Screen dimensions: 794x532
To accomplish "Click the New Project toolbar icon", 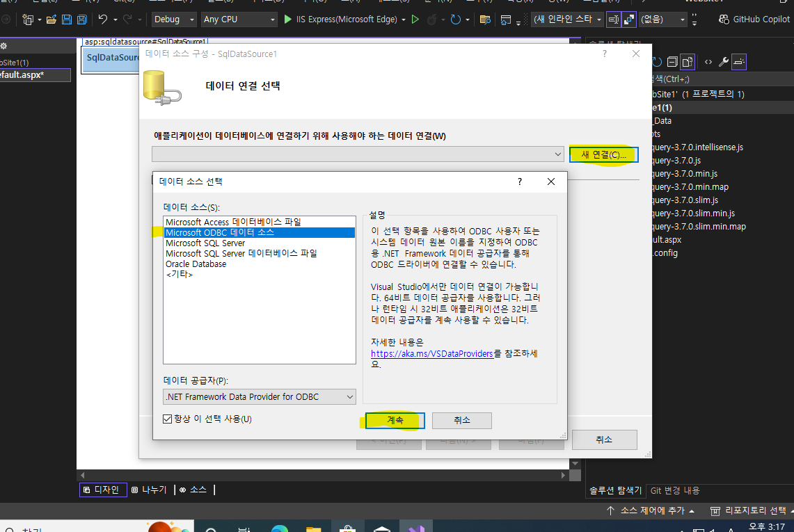I will (28, 19).
